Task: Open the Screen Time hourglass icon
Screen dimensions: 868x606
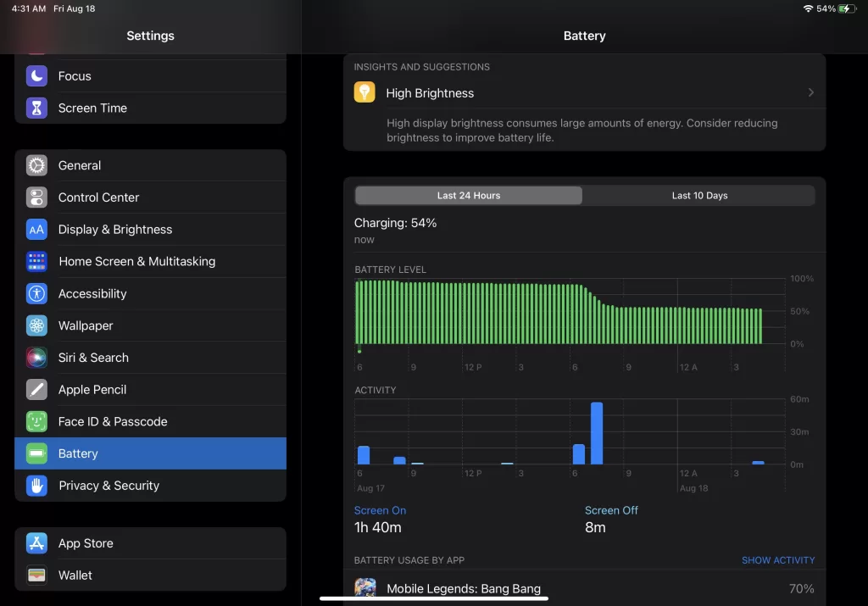Action: [x=36, y=108]
